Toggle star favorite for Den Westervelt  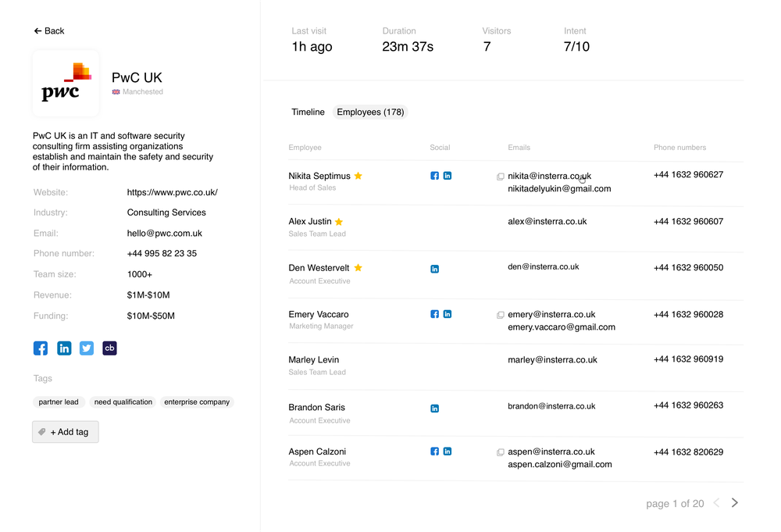coord(358,267)
